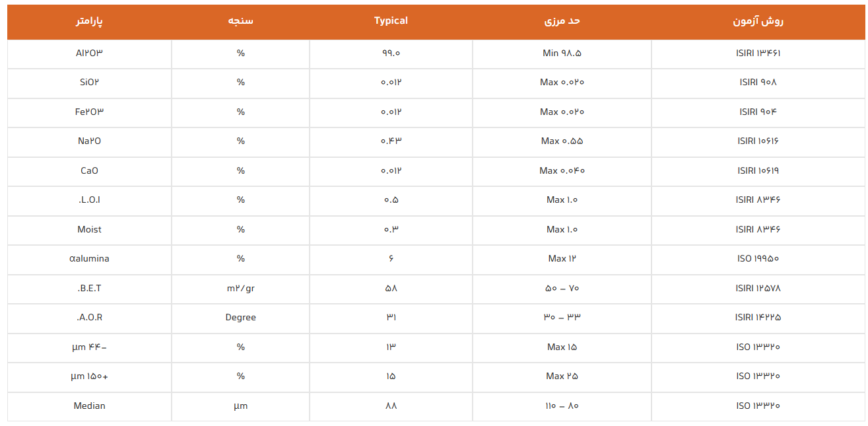Select the Na2O parameter cell

pos(89,141)
